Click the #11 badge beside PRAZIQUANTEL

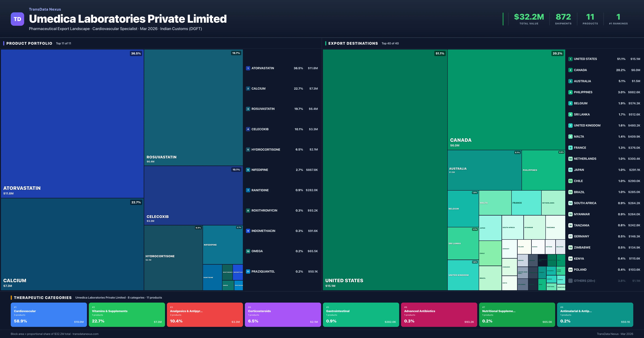click(248, 271)
